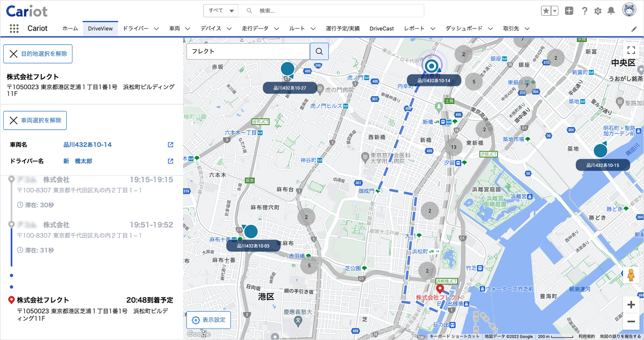Image resolution: width=644 pixels, height=340 pixels.
Task: Zoom in on the map
Action: coord(631,305)
